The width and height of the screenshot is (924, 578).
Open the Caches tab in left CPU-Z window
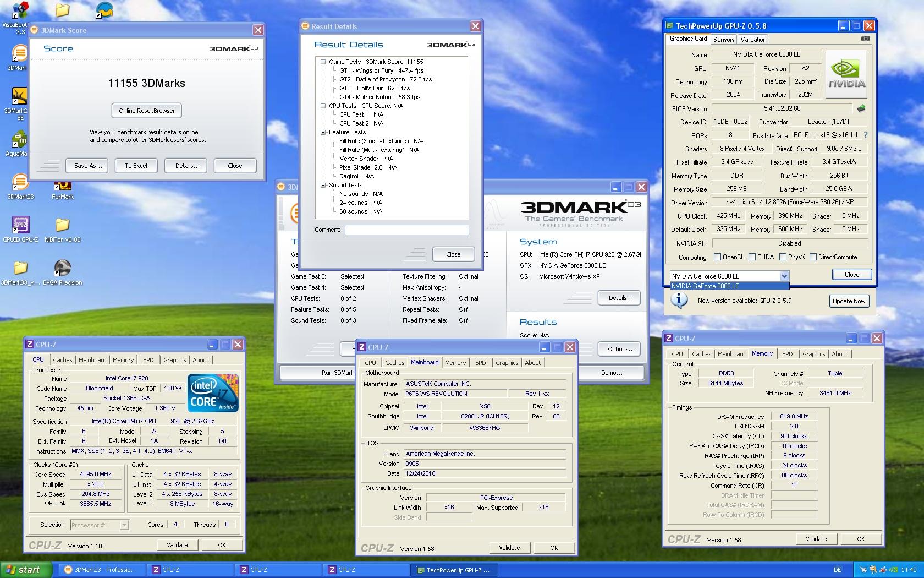[x=63, y=360]
